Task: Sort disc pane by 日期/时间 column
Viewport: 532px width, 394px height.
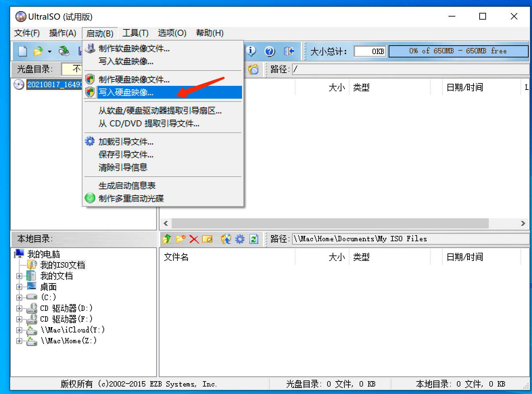Action: click(481, 88)
